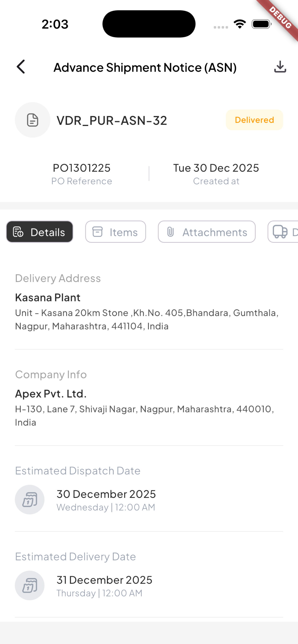This screenshot has width=298, height=644.
Task: Tap the PO1301225 reference number
Action: (82, 168)
